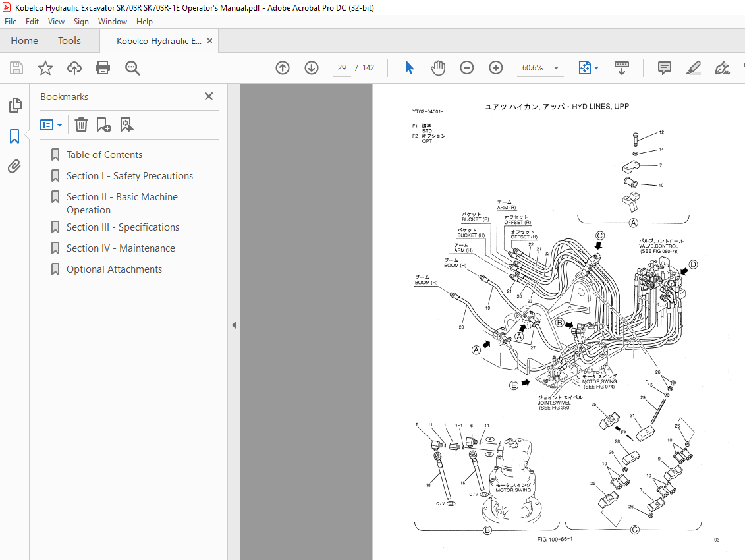Open the Sign menu
Viewport: 745px width, 560px height.
tap(81, 22)
